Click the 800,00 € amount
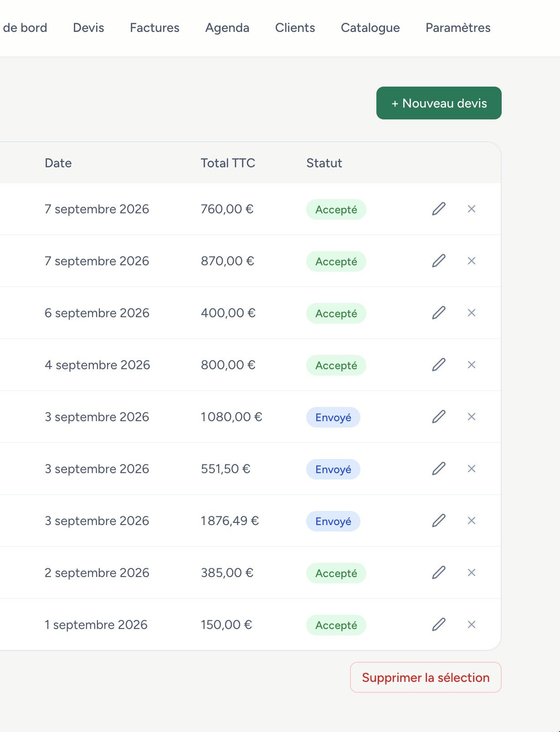Image resolution: width=560 pixels, height=732 pixels. 228,365
